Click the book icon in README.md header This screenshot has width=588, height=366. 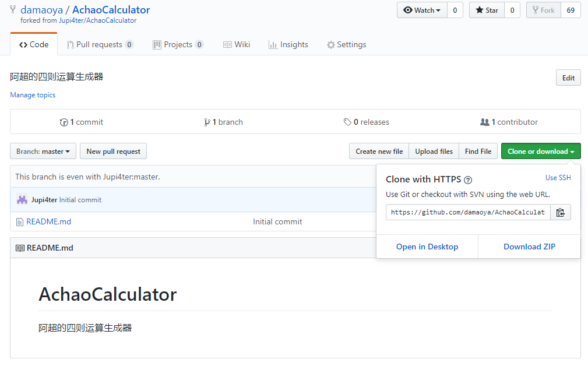pyautogui.click(x=20, y=248)
